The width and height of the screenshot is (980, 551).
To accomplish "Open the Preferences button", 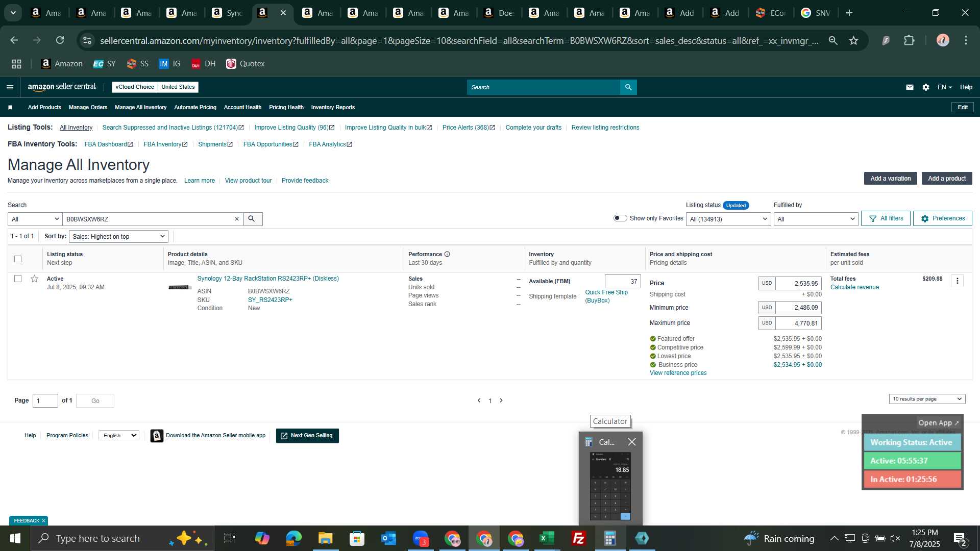I will point(942,218).
